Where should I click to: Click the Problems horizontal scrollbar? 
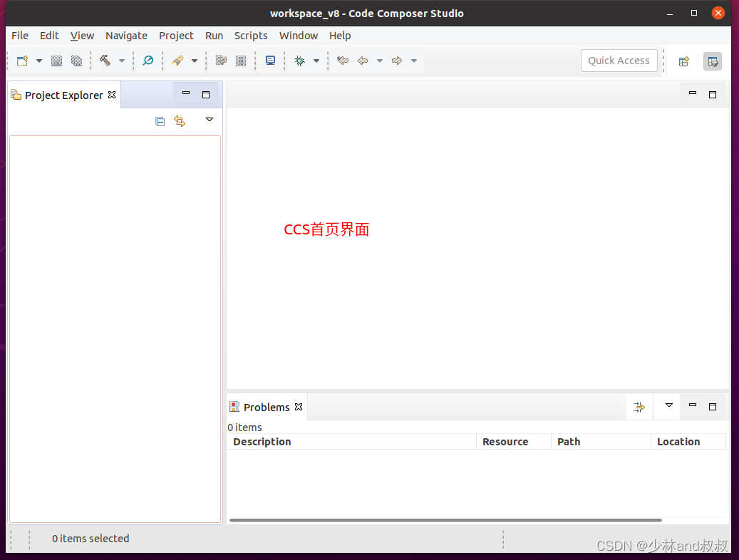coord(445,520)
